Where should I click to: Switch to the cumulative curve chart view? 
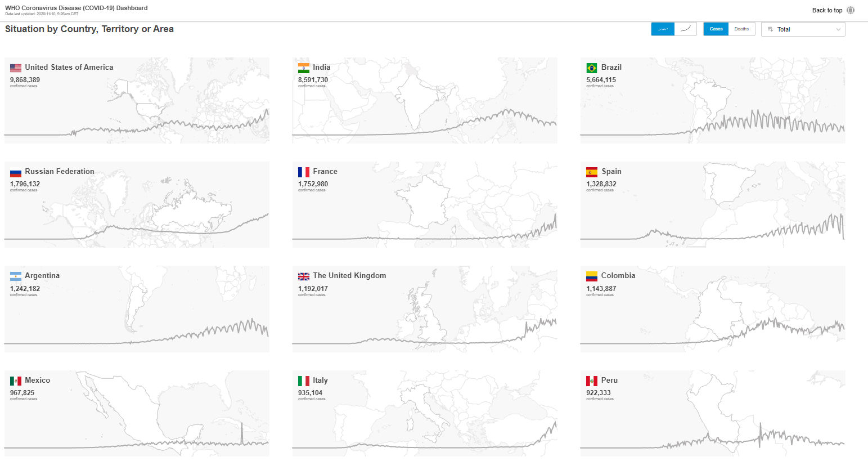[686, 29]
